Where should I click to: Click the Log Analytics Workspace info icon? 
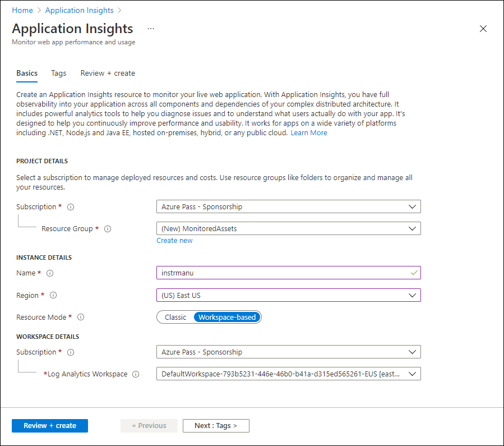tap(136, 374)
